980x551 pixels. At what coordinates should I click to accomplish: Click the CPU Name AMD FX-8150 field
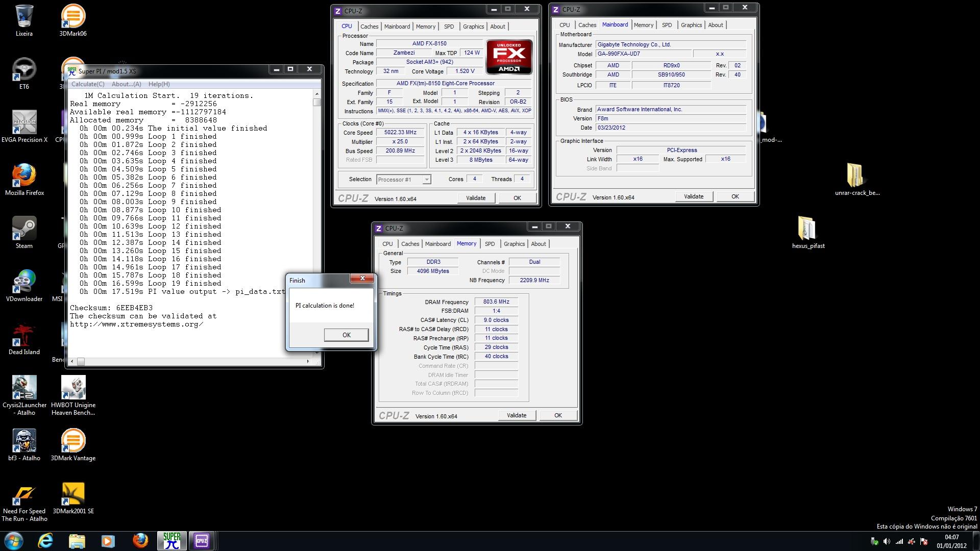(429, 44)
